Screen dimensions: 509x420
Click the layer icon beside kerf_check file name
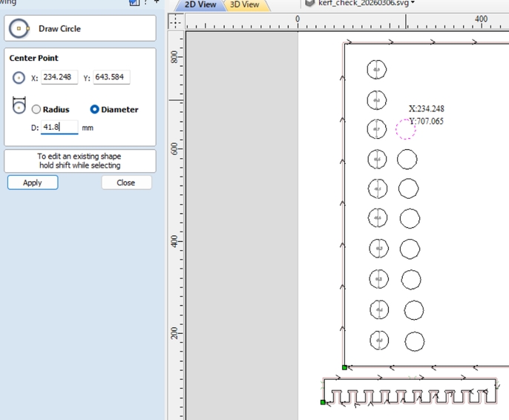310,3
